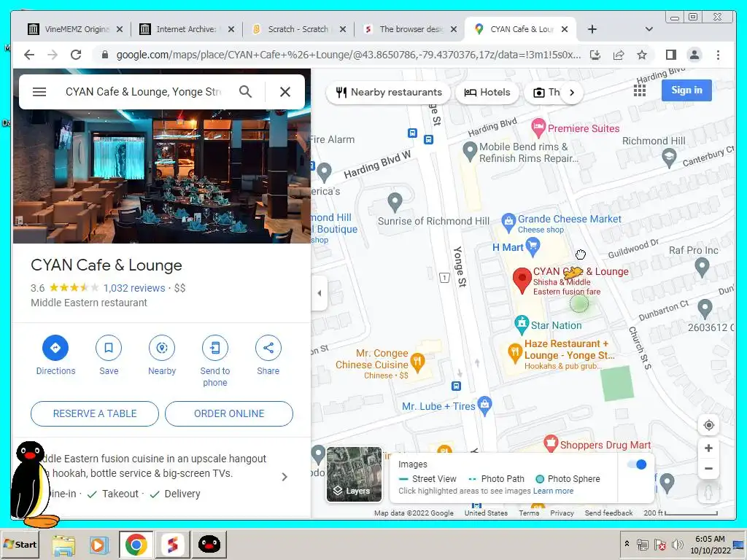Open the Chrome three-dot menu
Screen dimensions: 747x560
718,55
